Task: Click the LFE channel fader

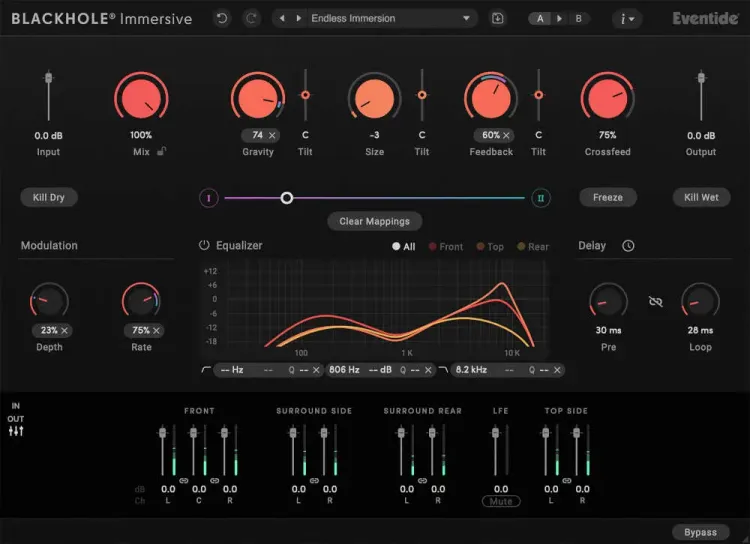Action: pos(496,433)
